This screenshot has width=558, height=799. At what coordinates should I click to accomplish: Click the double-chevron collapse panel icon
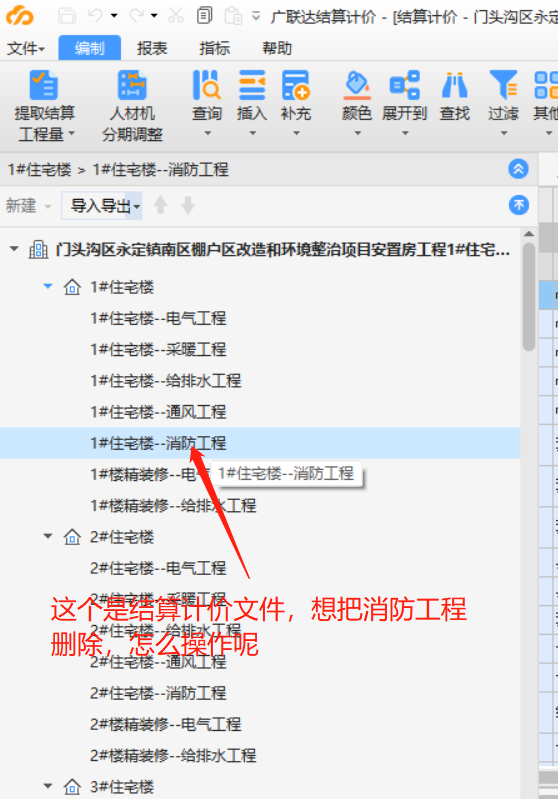[518, 169]
